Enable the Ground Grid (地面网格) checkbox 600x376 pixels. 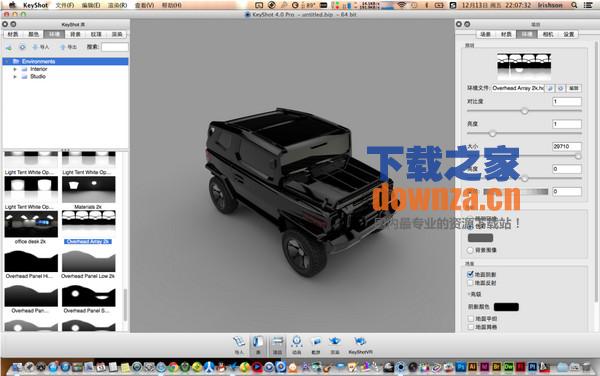click(x=471, y=327)
